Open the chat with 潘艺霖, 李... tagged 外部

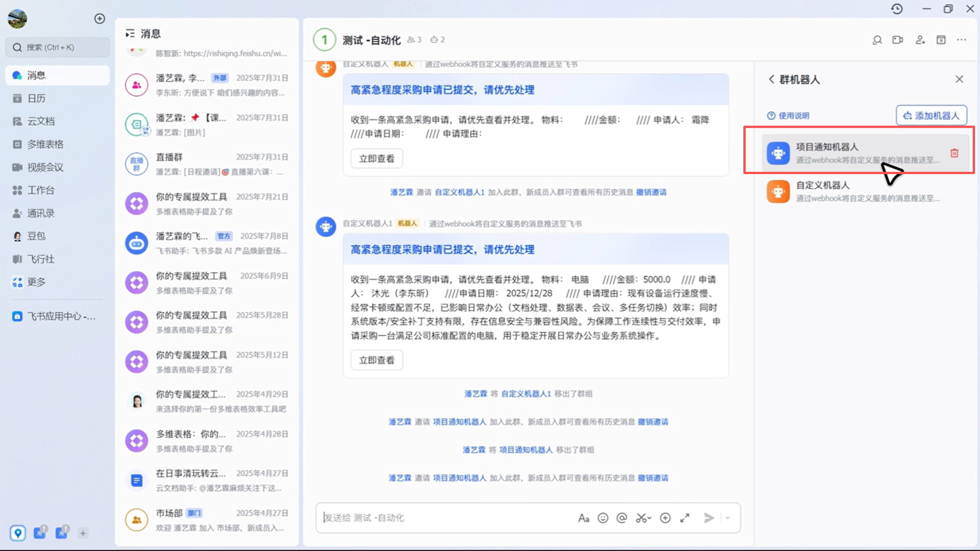(x=207, y=85)
